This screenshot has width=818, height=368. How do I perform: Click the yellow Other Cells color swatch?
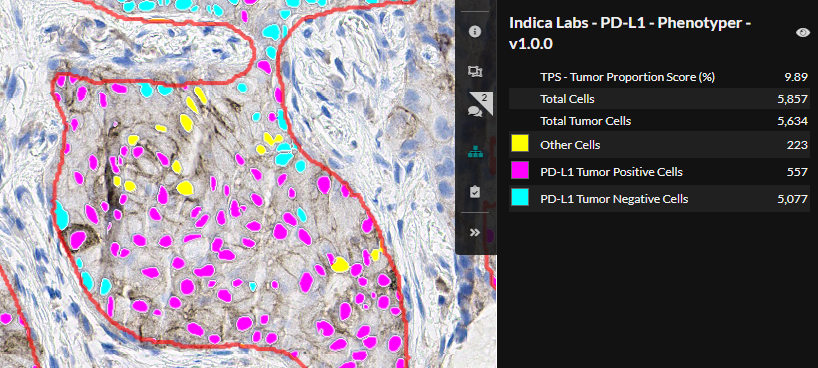tap(520, 145)
